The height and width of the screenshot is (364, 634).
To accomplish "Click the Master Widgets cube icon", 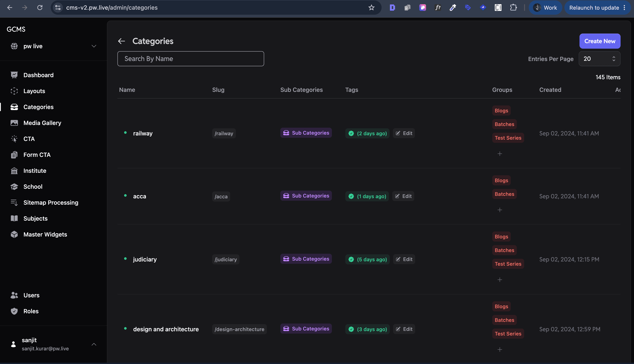I will pos(14,234).
